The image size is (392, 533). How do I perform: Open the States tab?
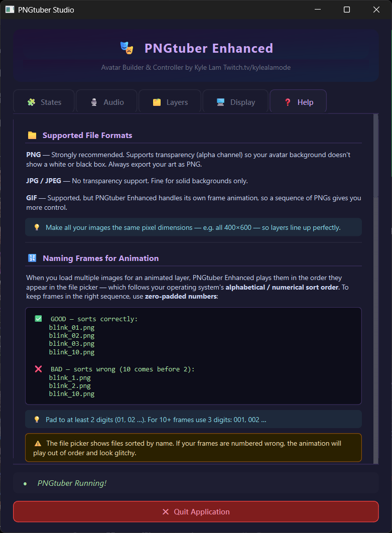[x=44, y=101]
